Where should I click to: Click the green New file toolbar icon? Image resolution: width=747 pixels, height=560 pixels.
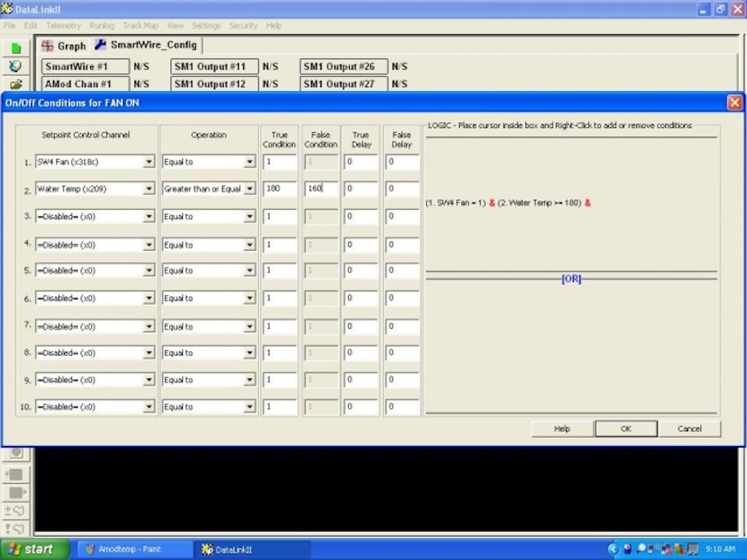coord(16,47)
